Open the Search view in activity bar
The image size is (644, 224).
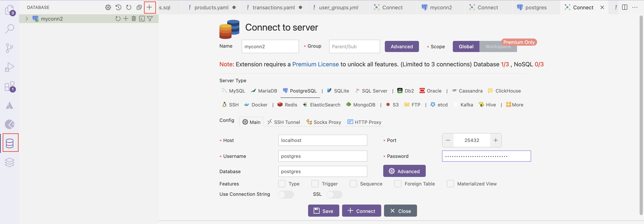(x=10, y=29)
